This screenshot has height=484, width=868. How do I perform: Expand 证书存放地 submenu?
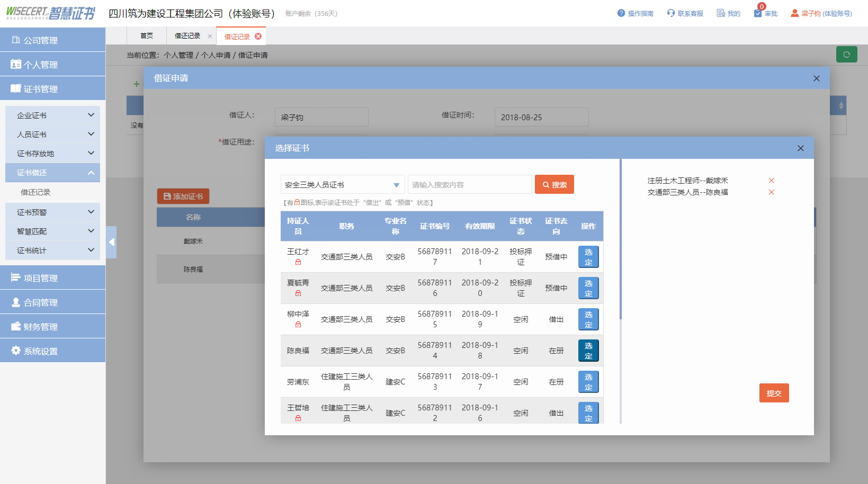(52, 153)
